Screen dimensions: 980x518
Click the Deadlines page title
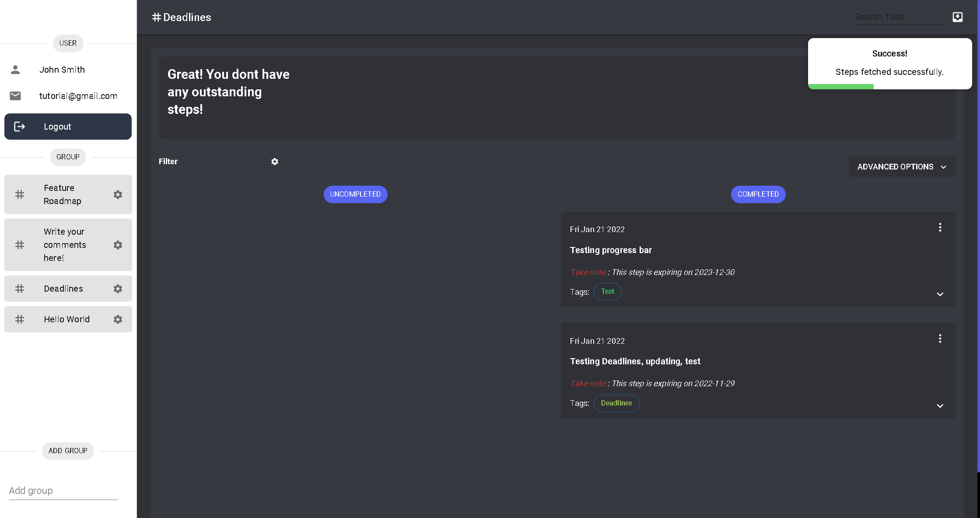(x=187, y=17)
